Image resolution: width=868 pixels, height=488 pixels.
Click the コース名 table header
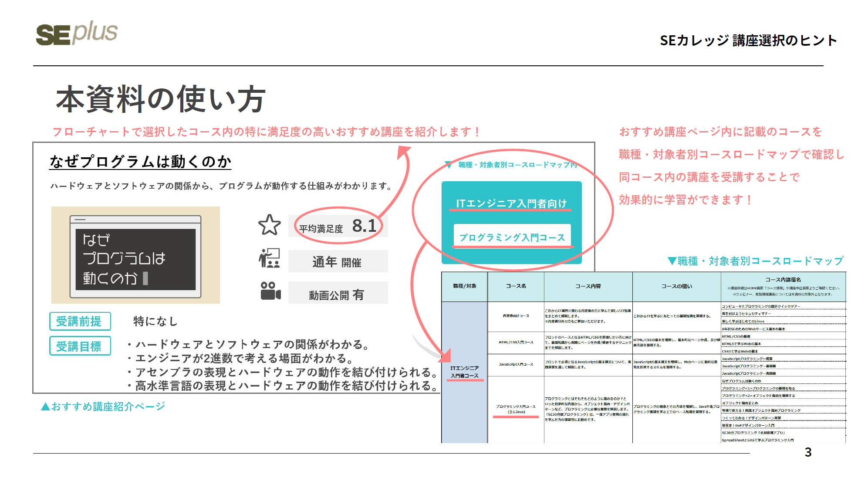pyautogui.click(x=516, y=286)
